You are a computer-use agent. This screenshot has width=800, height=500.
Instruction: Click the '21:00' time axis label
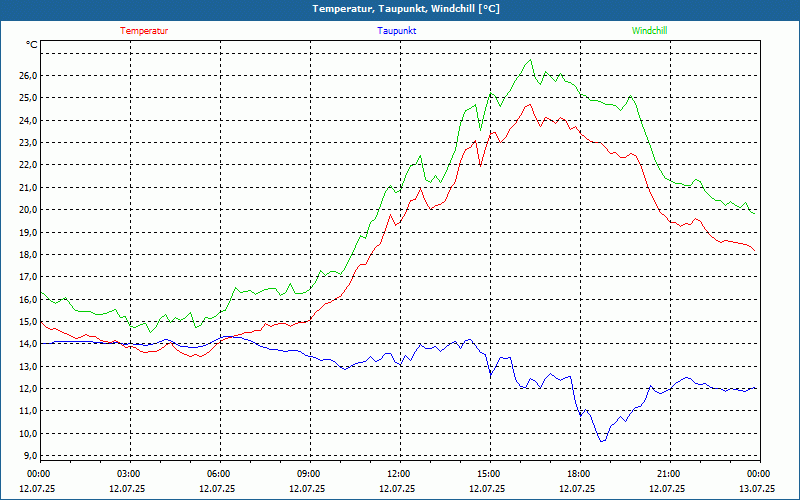670,474
